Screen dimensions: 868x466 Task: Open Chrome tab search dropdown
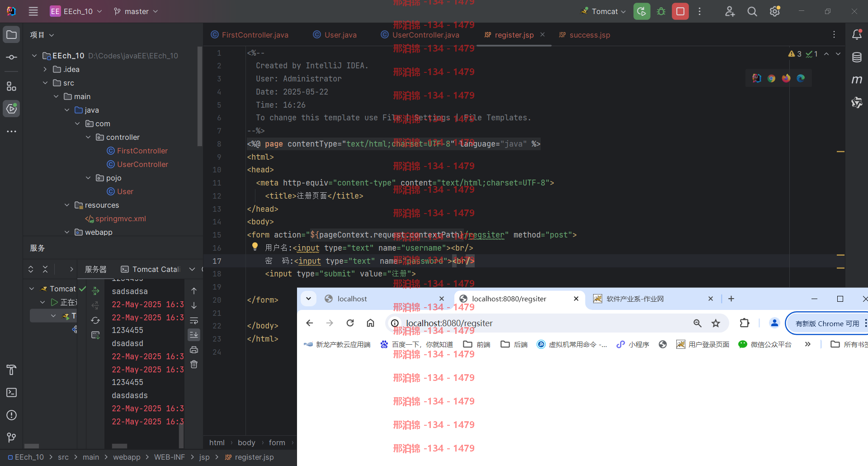coord(308,299)
